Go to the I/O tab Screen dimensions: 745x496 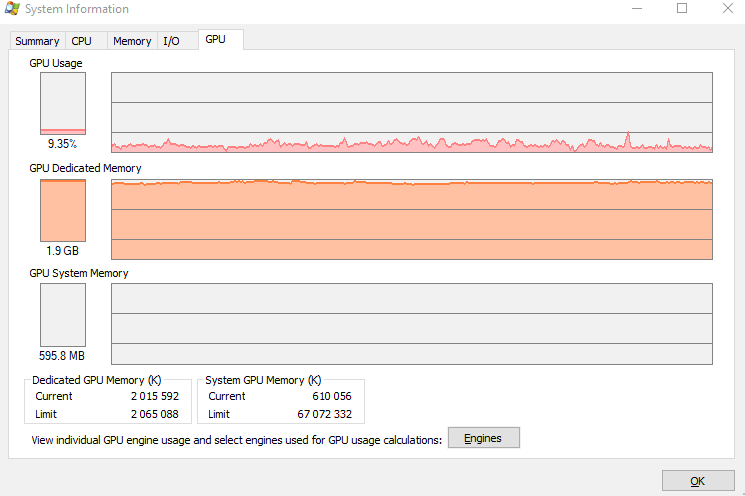click(x=171, y=41)
